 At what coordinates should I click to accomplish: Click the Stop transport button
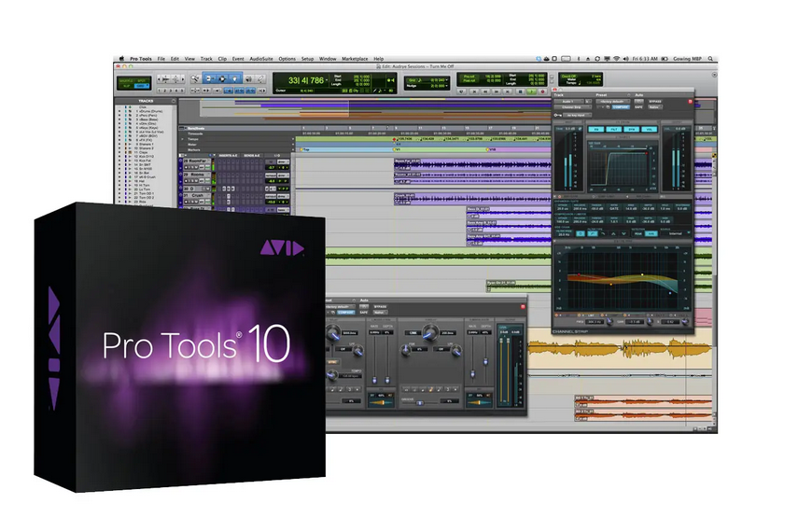(520, 91)
